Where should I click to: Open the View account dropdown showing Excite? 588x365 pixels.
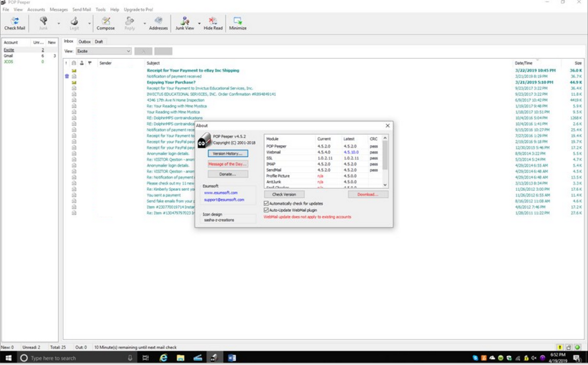pos(104,51)
